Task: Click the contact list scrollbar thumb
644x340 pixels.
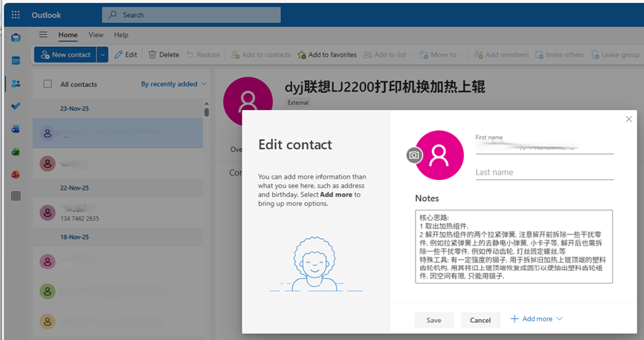Action: coord(207,112)
